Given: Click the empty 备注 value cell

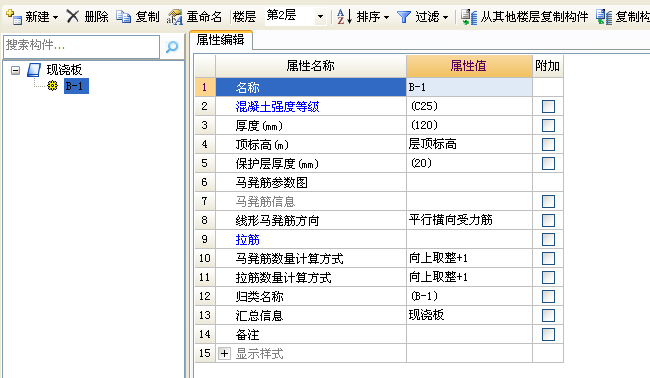Looking at the screenshot, I should click(x=469, y=334).
